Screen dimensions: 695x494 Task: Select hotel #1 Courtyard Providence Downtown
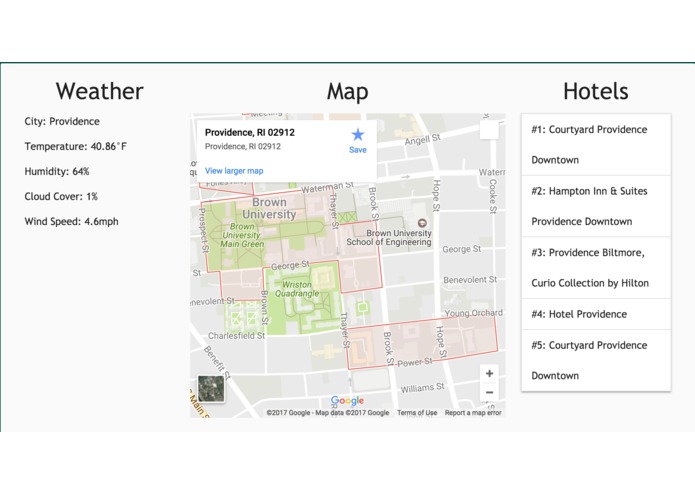tap(596, 144)
